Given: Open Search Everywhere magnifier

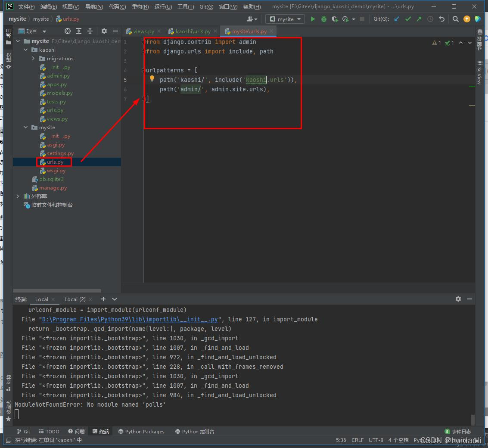Looking at the screenshot, I should pos(455,19).
